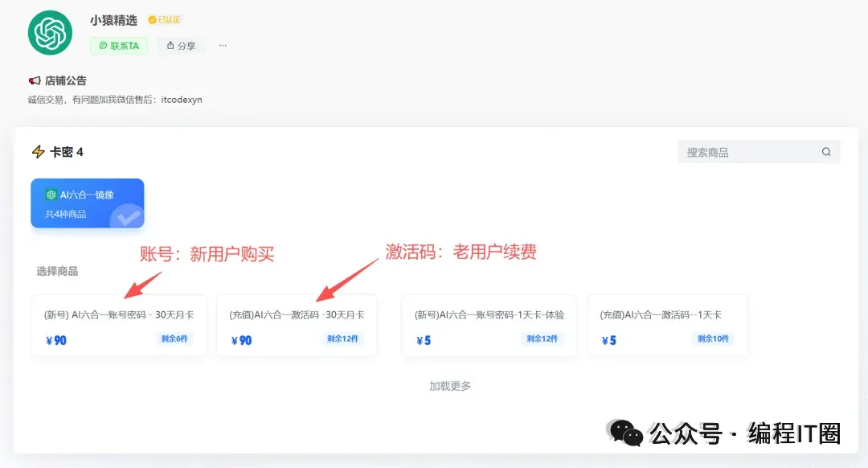Click the 剩余6件 stock badge
This screenshot has width=868, height=468.
pyautogui.click(x=174, y=339)
